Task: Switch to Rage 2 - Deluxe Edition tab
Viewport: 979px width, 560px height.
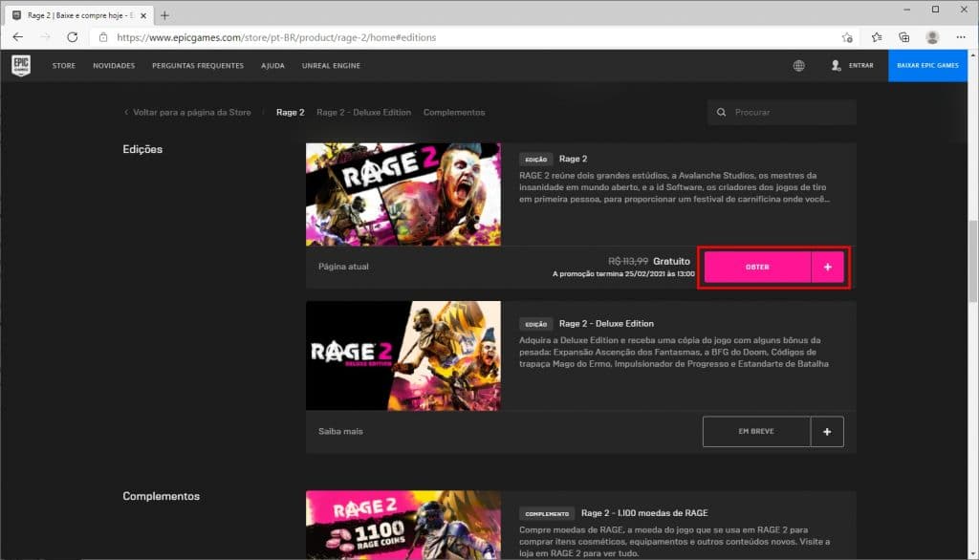Action: point(363,113)
